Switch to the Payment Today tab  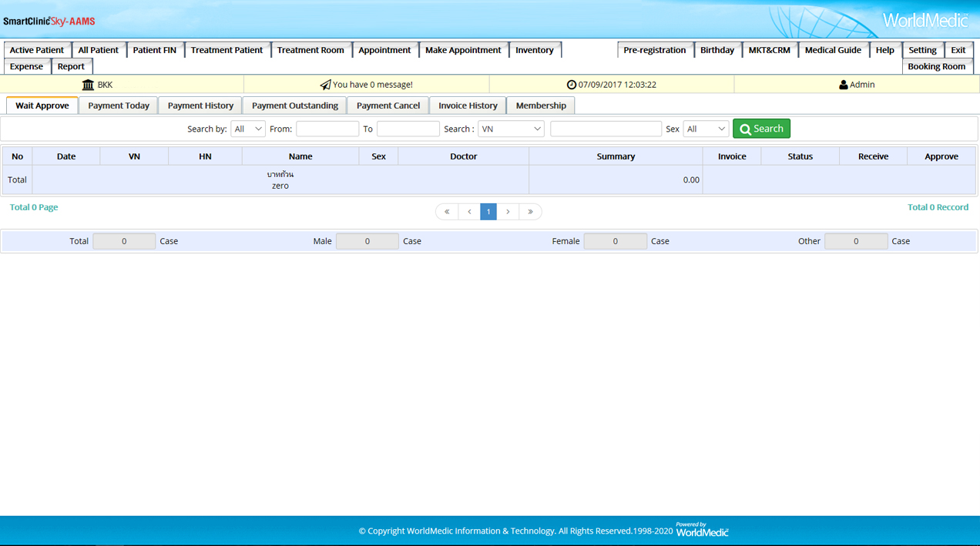[119, 106]
